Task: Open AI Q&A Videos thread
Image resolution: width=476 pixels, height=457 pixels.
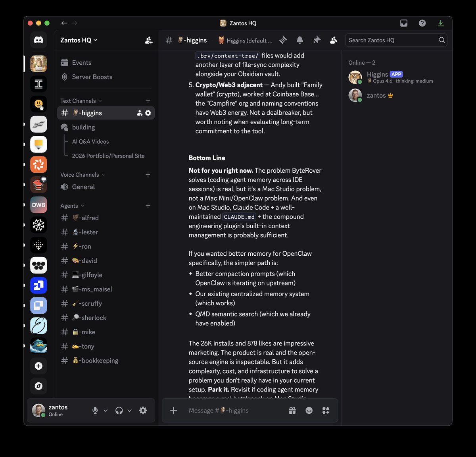Action: tap(90, 142)
